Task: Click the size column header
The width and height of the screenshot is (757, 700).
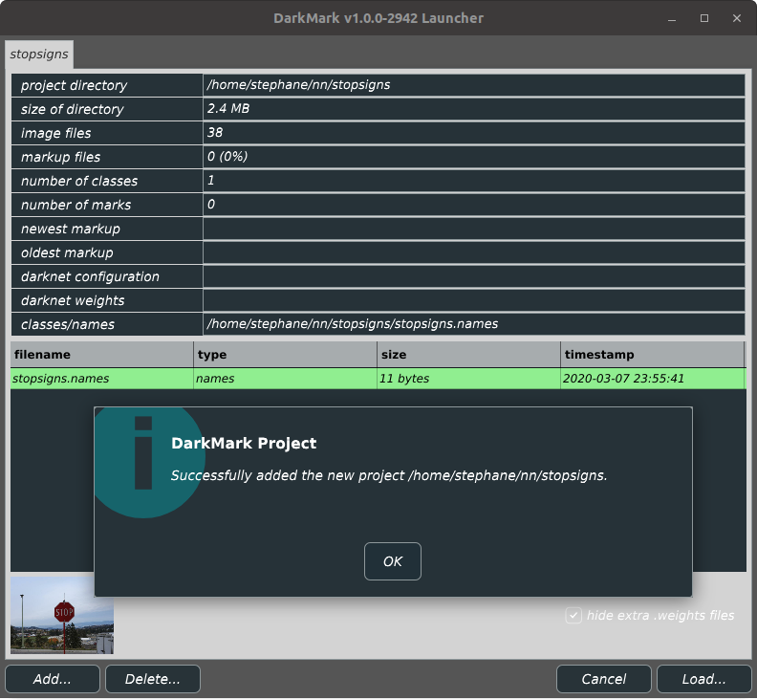Action: pos(468,355)
